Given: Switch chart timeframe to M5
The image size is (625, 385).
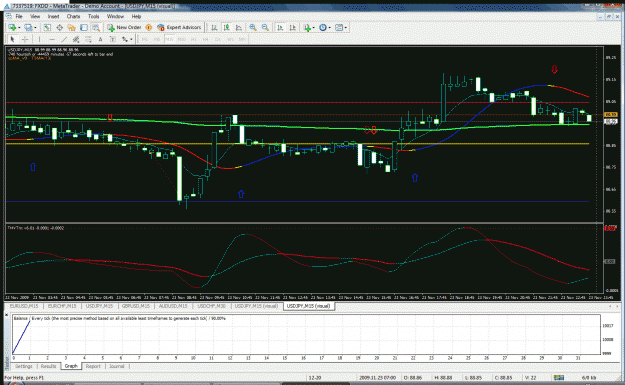Looking at the screenshot, I should click(157, 39).
